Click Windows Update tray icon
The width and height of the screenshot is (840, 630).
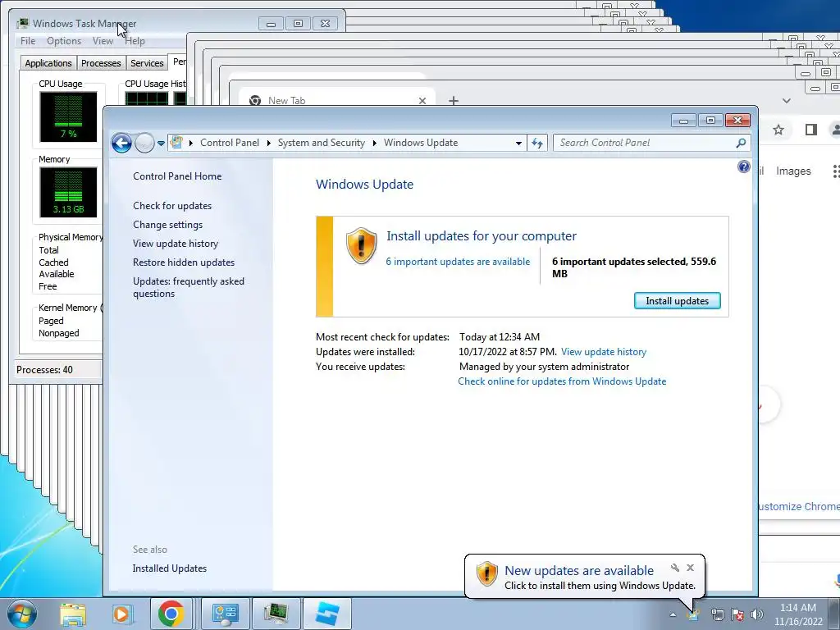694,614
